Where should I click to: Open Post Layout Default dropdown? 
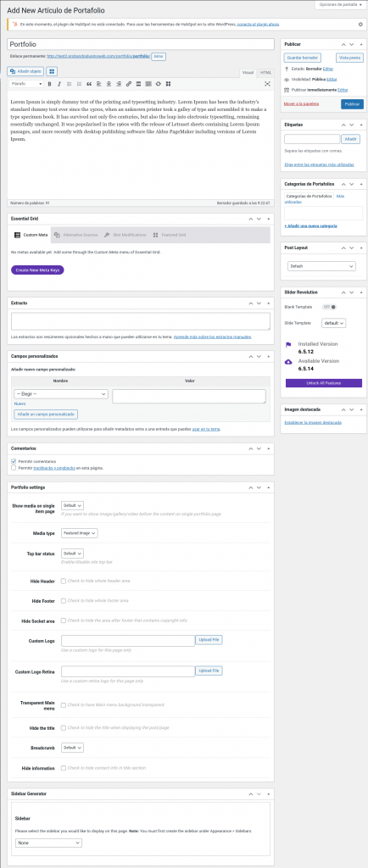click(x=321, y=266)
